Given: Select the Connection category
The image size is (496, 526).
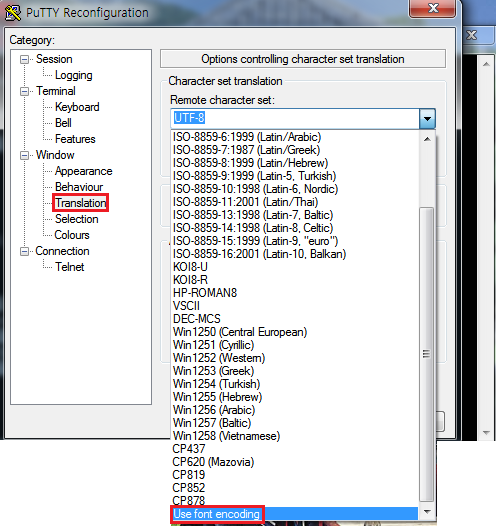Looking at the screenshot, I should point(62,251).
